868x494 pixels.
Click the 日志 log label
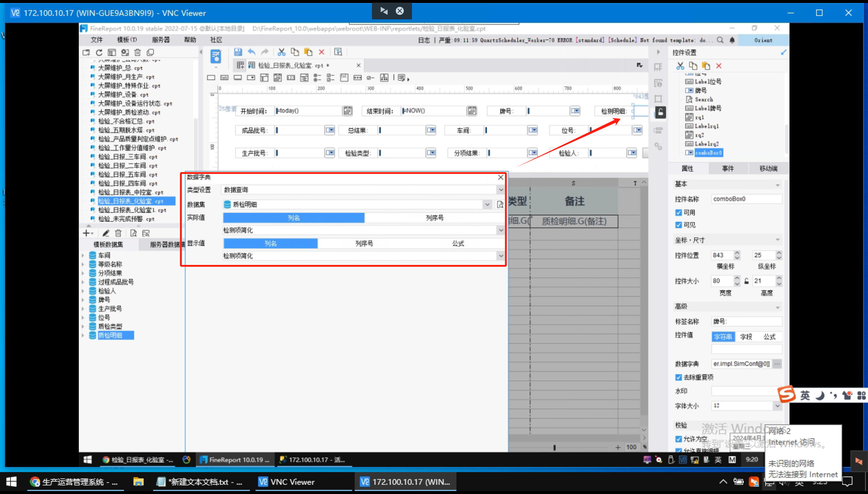point(424,40)
